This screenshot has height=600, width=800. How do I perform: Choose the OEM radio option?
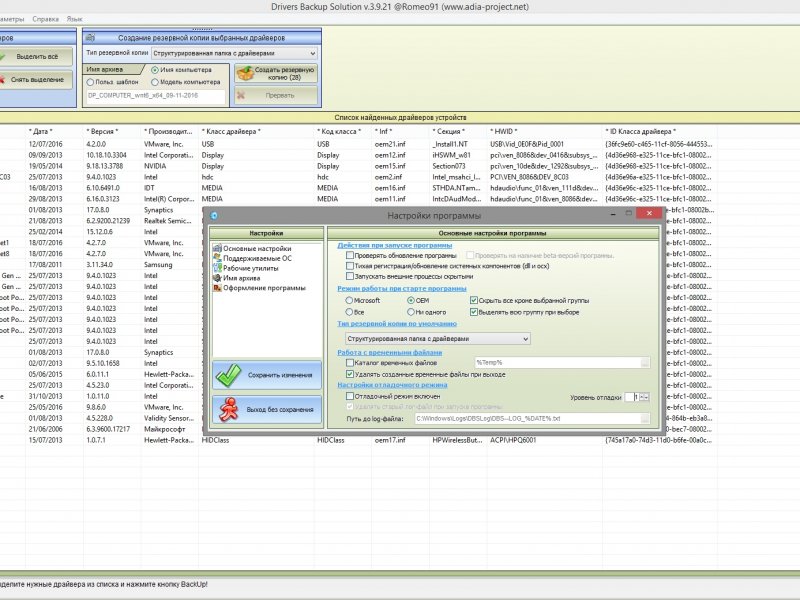[x=411, y=301]
